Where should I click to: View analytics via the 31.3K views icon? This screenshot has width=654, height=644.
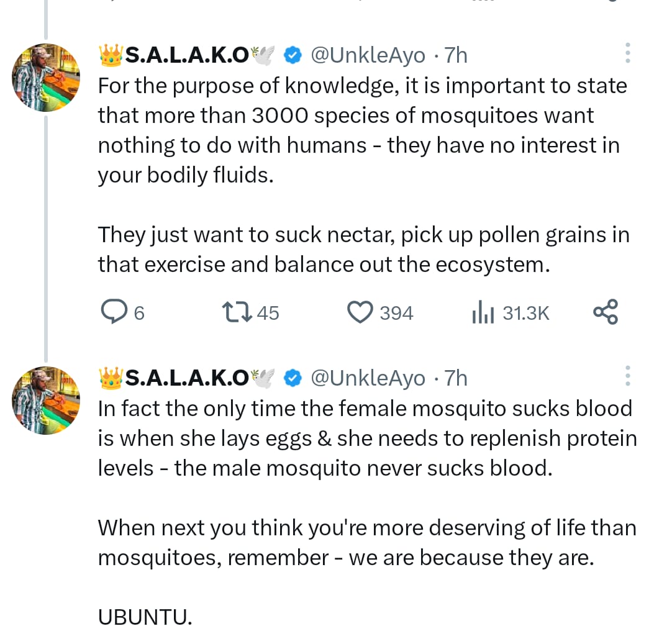[x=484, y=312]
